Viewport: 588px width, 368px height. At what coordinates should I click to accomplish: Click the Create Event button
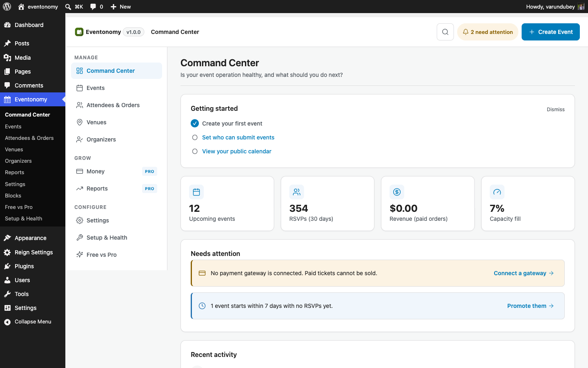pyautogui.click(x=550, y=32)
